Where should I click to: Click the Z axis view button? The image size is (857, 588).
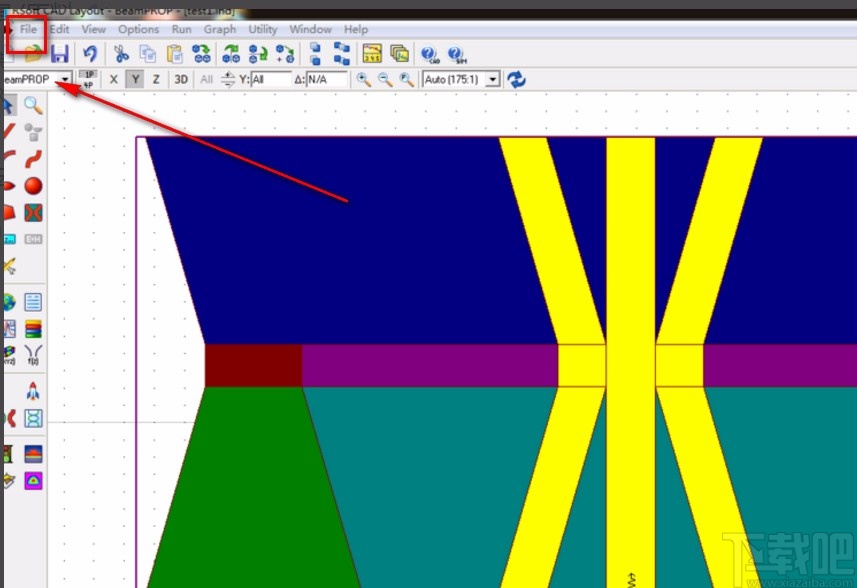[x=156, y=79]
